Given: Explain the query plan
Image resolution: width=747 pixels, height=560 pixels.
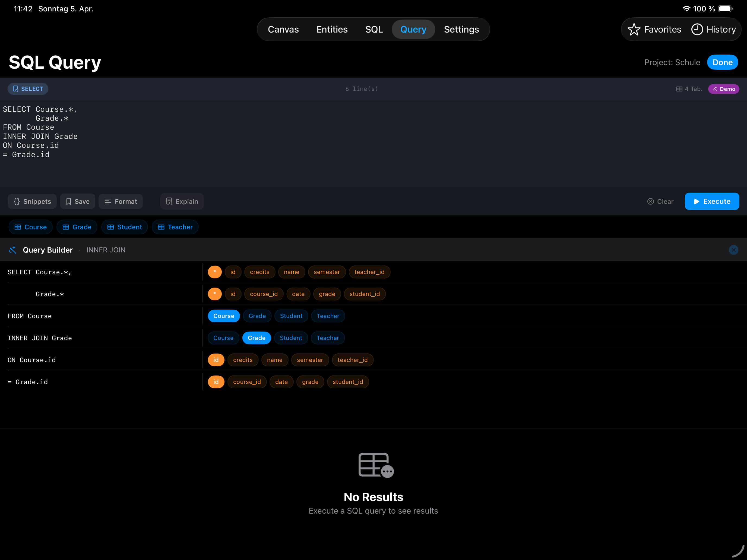Looking at the screenshot, I should tap(182, 202).
